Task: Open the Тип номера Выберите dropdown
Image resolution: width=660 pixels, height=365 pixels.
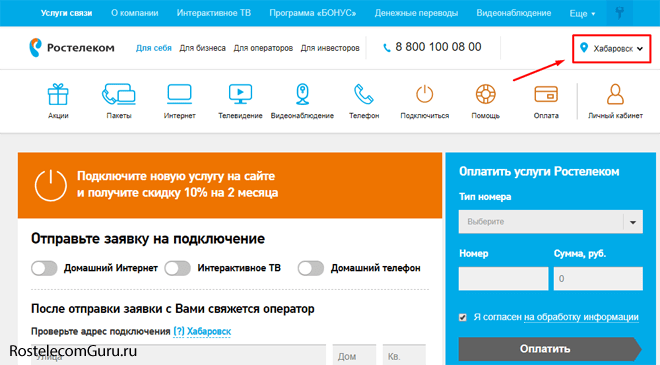Action: click(x=551, y=221)
